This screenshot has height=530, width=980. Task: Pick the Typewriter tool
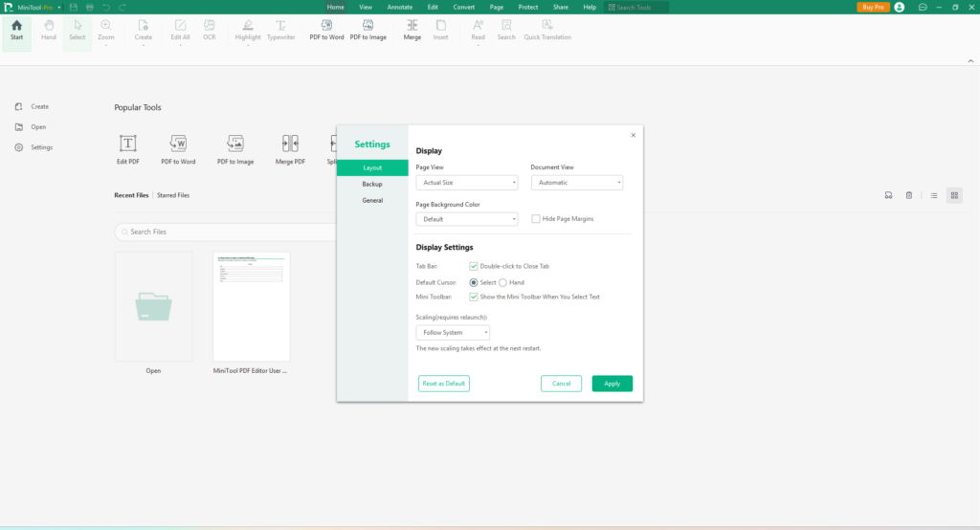280,30
